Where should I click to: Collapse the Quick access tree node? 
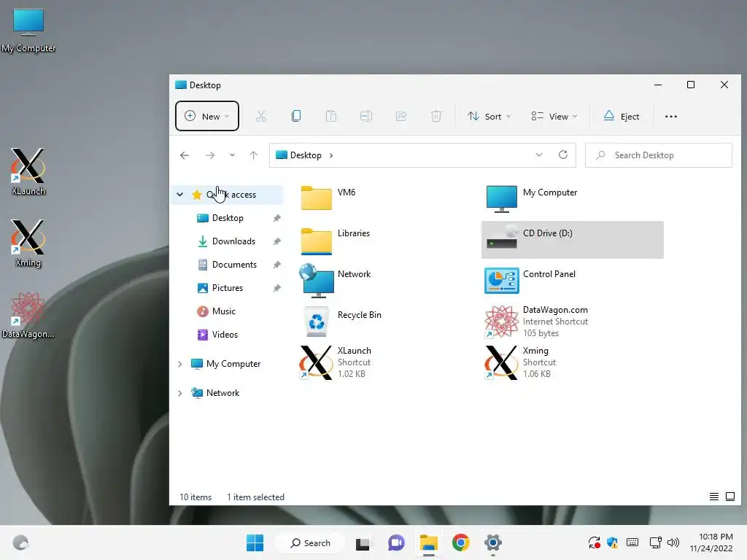coord(180,194)
